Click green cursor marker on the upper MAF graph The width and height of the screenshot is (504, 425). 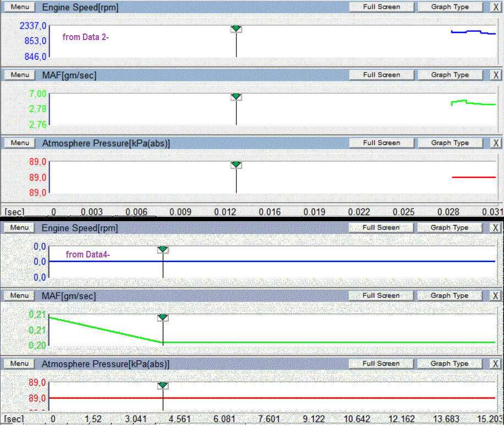236,96
